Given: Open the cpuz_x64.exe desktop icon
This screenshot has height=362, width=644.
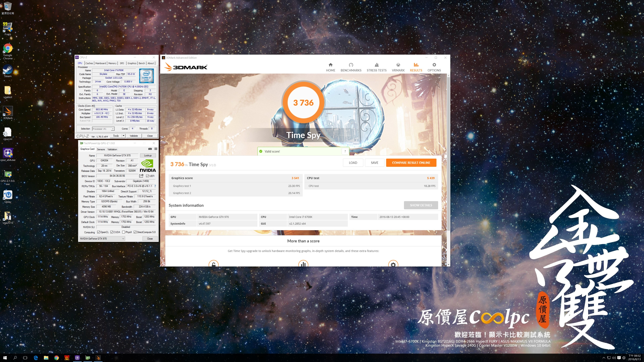Looking at the screenshot, I should point(8,155).
